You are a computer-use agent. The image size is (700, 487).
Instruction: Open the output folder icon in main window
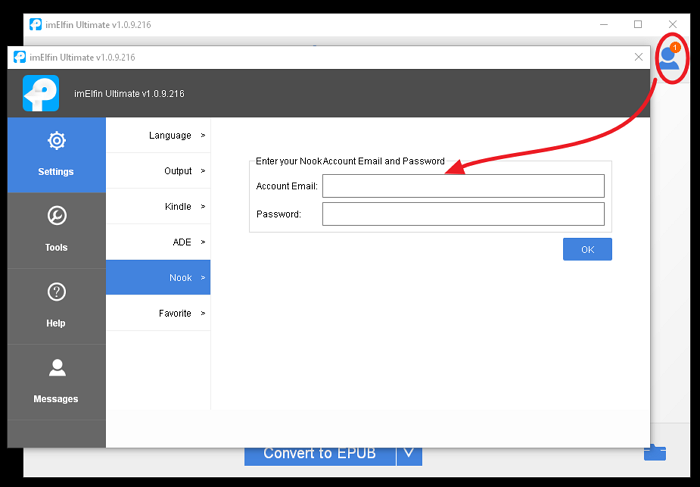tap(655, 453)
